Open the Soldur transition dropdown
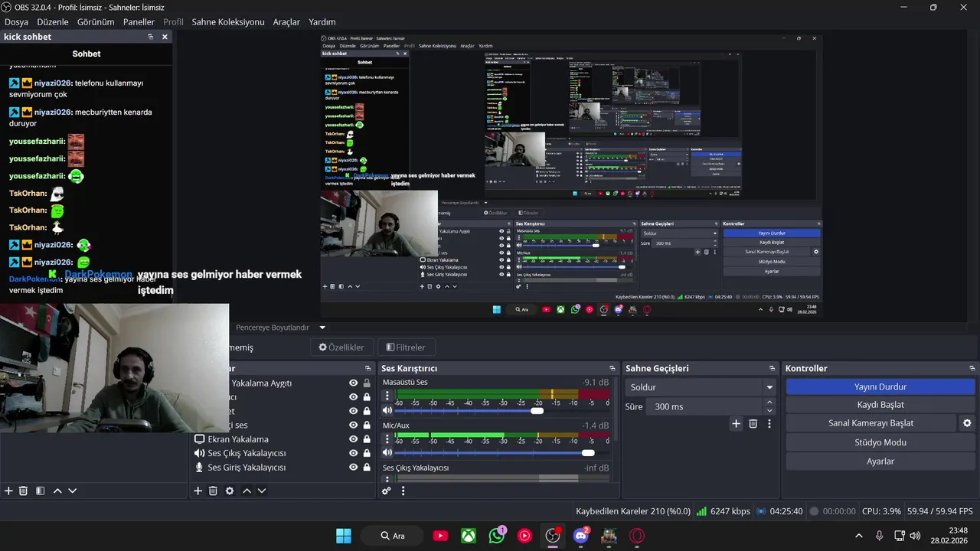 point(701,387)
